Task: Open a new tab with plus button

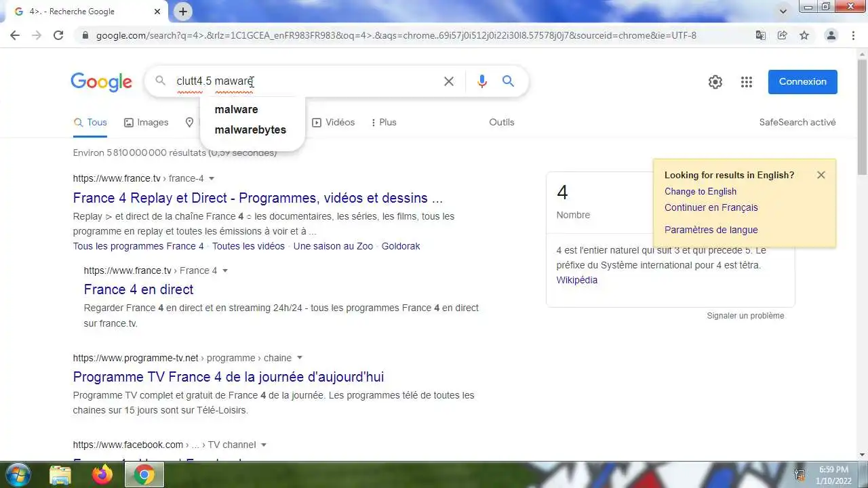Action: [183, 12]
